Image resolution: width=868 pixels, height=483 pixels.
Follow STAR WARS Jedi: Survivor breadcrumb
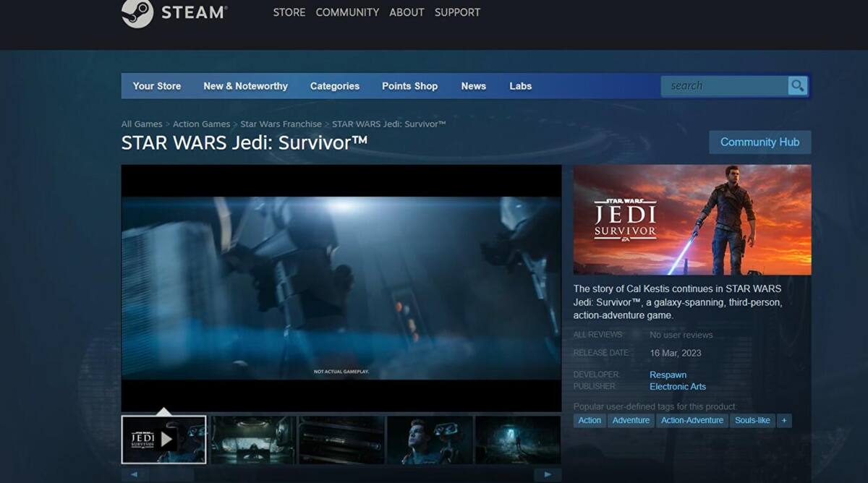point(389,124)
